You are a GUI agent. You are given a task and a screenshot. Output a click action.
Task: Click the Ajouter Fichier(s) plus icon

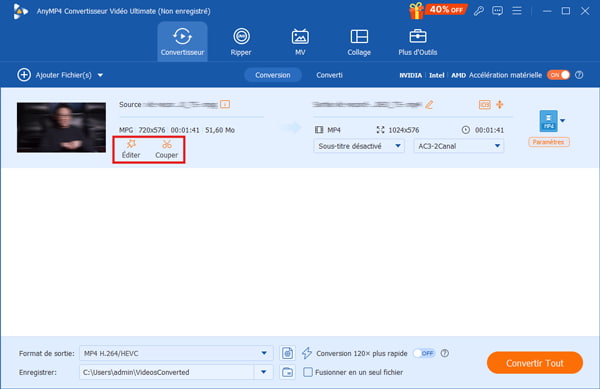[24, 75]
